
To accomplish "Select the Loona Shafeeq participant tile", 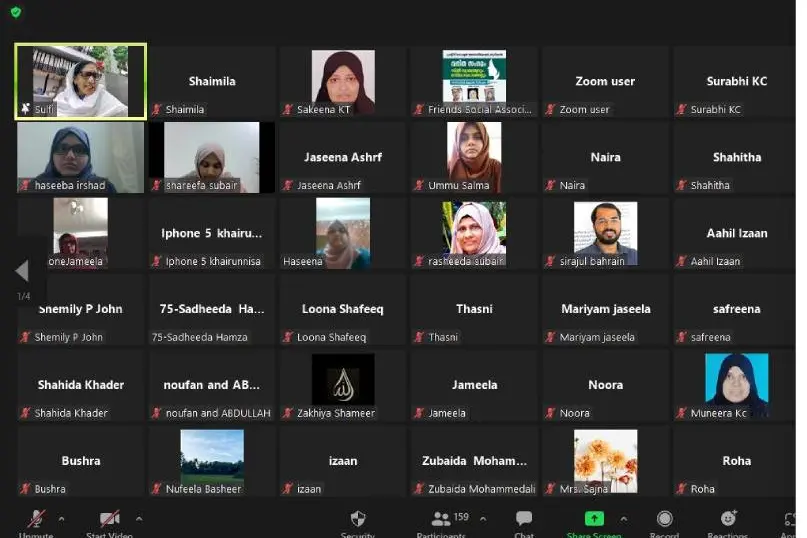I will tap(343, 309).
